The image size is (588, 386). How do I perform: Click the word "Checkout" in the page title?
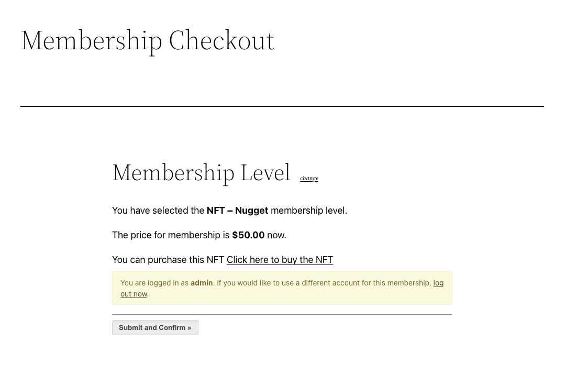point(221,40)
